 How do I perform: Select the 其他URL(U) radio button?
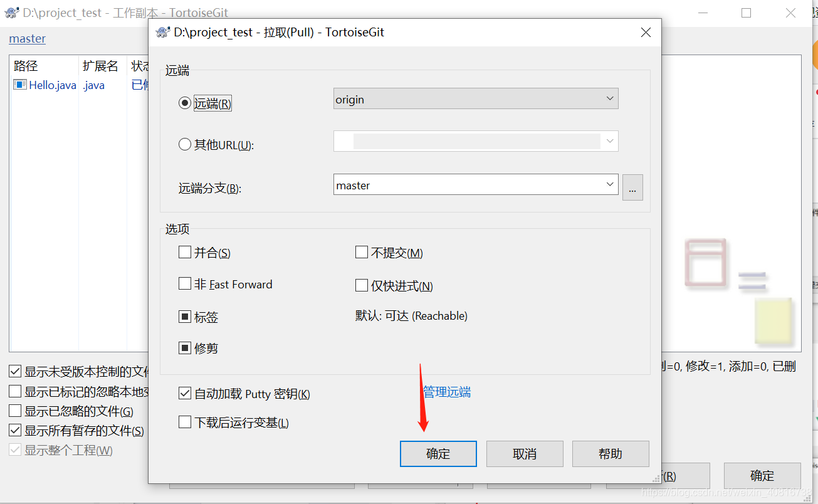[x=184, y=144]
